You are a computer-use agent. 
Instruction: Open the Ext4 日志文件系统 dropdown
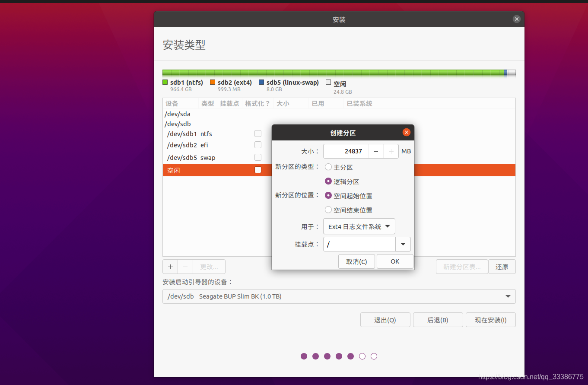(359, 226)
